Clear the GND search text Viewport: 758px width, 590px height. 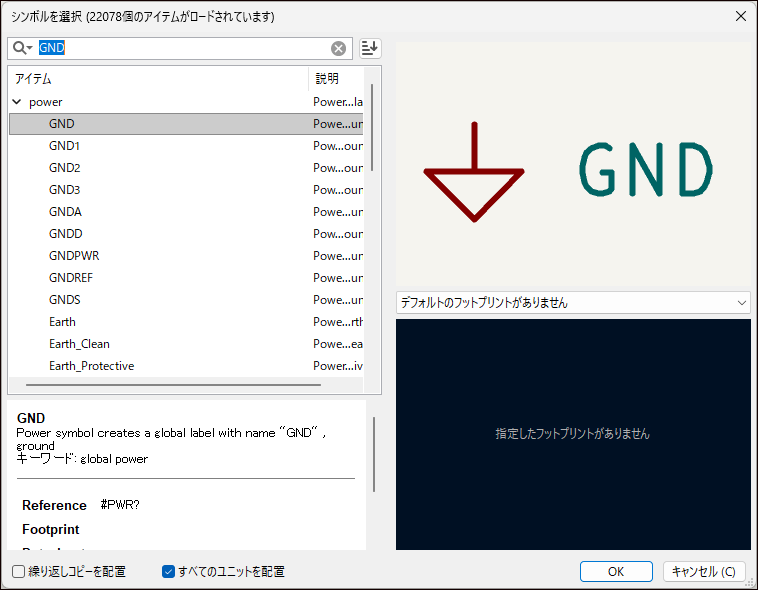[x=339, y=48]
